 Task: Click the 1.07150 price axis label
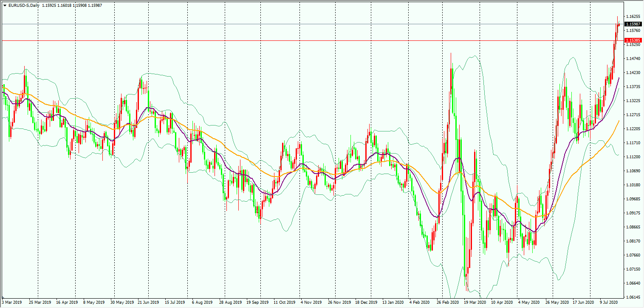point(633,269)
